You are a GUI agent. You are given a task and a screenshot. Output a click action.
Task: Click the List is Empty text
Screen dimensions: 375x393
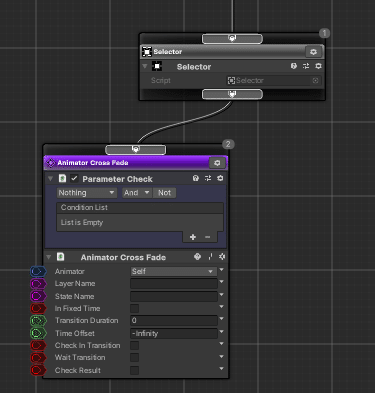click(82, 222)
